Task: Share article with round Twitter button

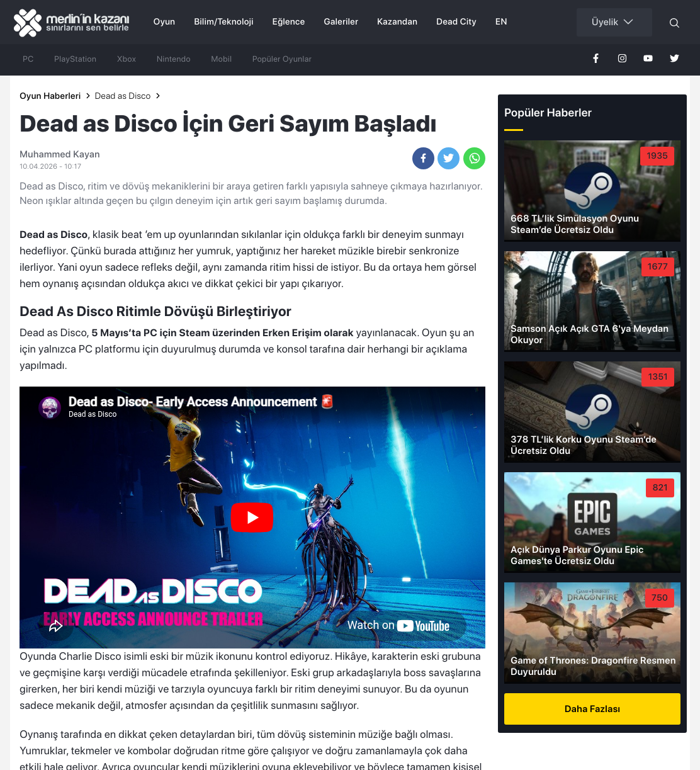Action: click(x=448, y=158)
